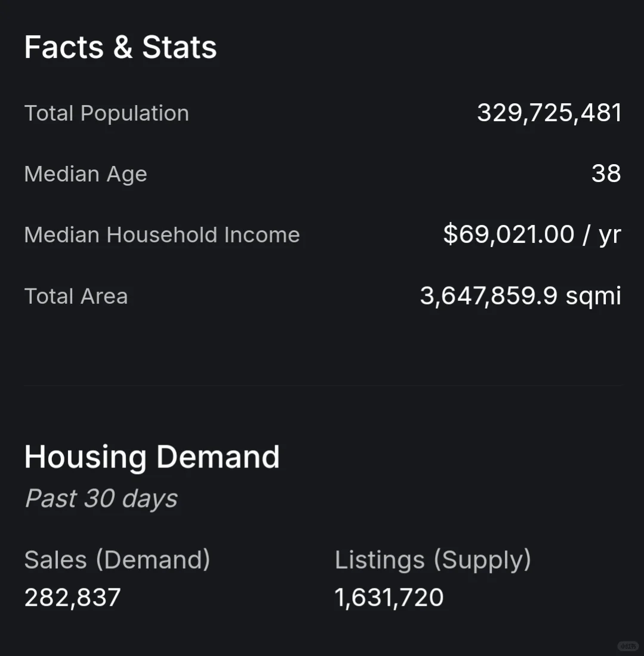Click the ampersand in the Facts & Stats title
Image resolution: width=644 pixels, height=656 pixels.
coord(122,47)
